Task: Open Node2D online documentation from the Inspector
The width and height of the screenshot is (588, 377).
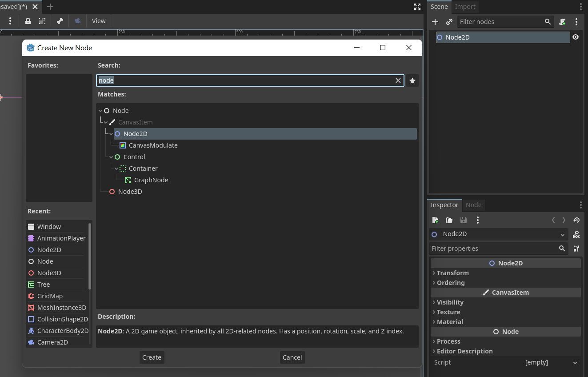Action: pyautogui.click(x=576, y=234)
